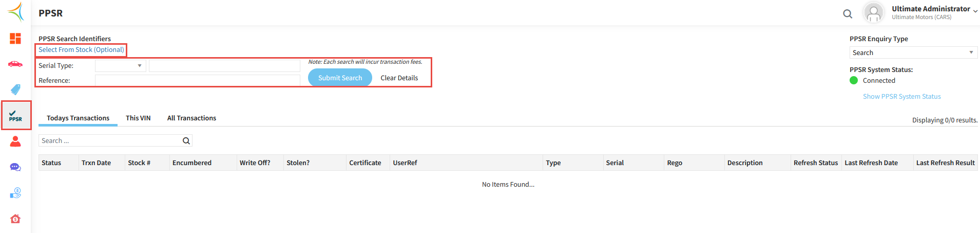Click the Clear Details button
The width and height of the screenshot is (980, 233).
click(x=399, y=78)
